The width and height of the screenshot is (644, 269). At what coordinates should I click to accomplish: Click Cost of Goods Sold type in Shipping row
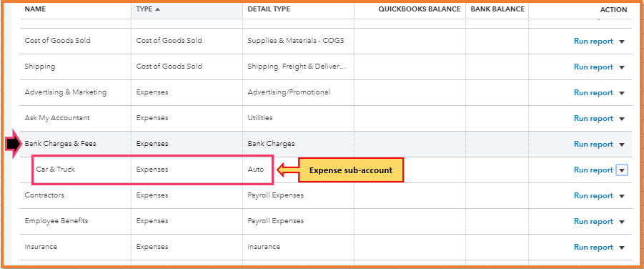[169, 67]
